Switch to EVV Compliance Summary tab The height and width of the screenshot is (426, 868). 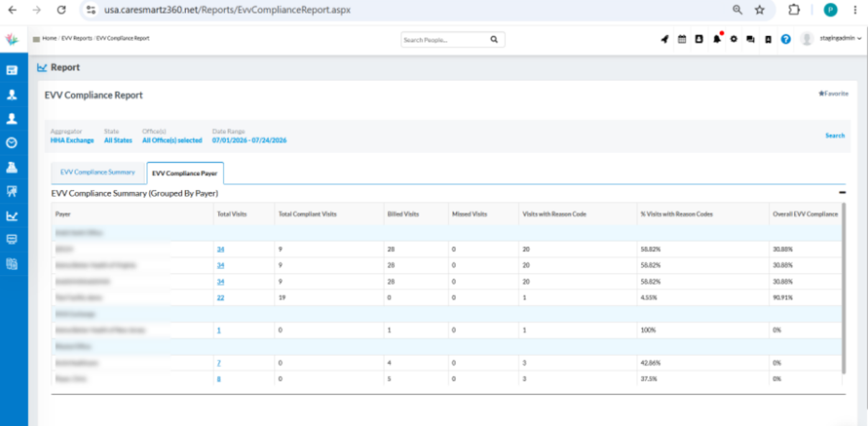[98, 173]
